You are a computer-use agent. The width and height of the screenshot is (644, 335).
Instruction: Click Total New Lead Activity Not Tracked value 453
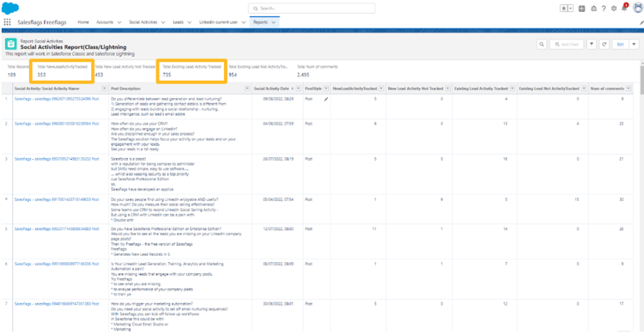99,75
